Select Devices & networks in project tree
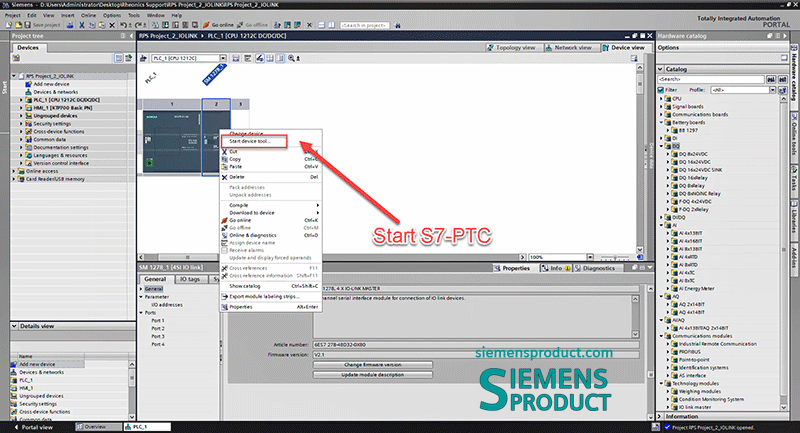Image resolution: width=800 pixels, height=433 pixels. point(56,92)
